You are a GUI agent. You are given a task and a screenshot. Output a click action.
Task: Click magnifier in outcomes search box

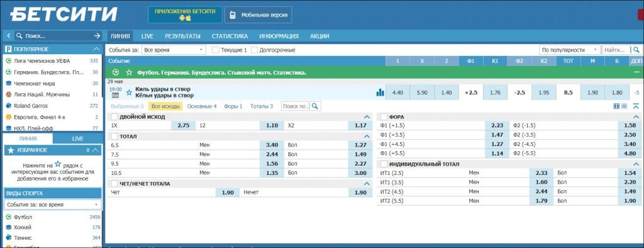(x=314, y=106)
